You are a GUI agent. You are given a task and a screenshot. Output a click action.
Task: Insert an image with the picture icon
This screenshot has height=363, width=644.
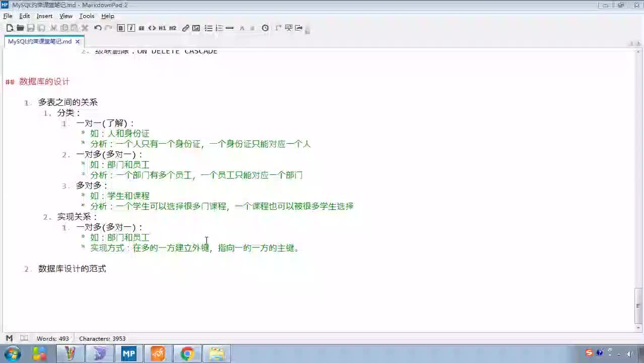coord(196,28)
